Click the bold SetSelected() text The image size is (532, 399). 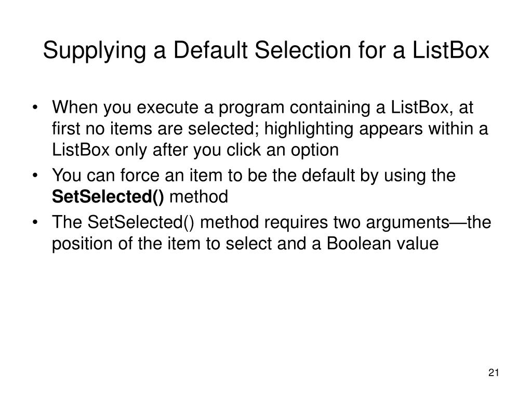pos(108,197)
